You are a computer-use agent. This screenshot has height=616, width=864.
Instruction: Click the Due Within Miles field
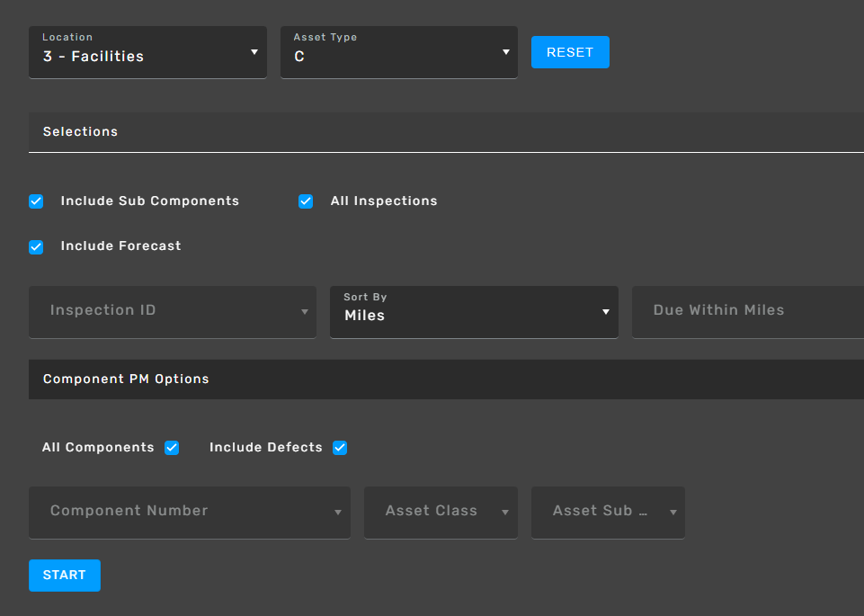(x=746, y=311)
